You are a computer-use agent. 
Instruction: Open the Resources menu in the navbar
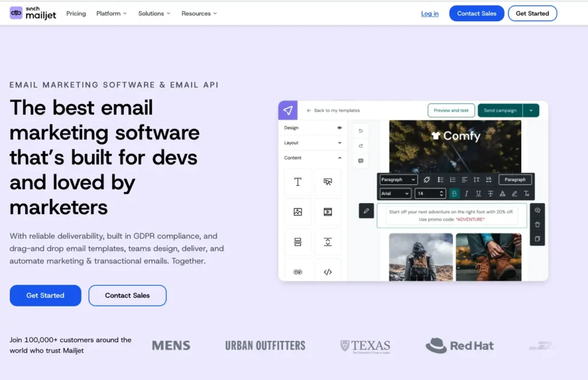[199, 13]
